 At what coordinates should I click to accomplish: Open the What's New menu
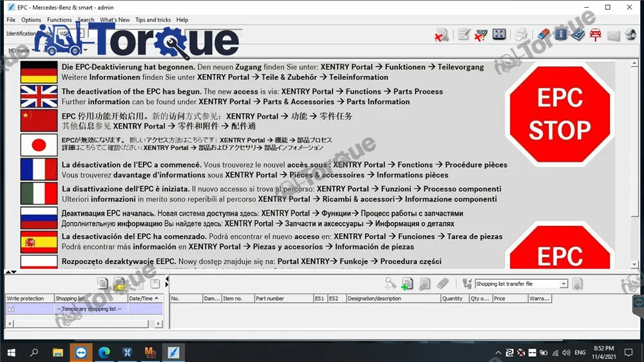point(115,20)
